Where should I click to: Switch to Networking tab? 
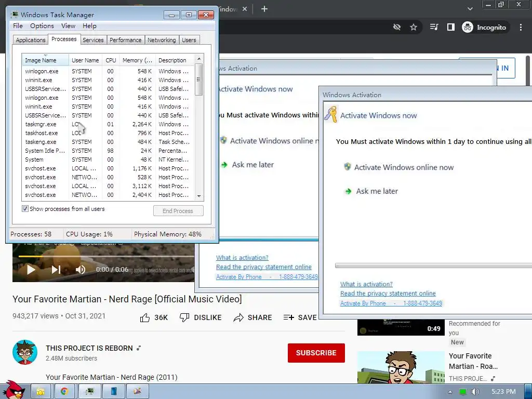[x=162, y=40]
